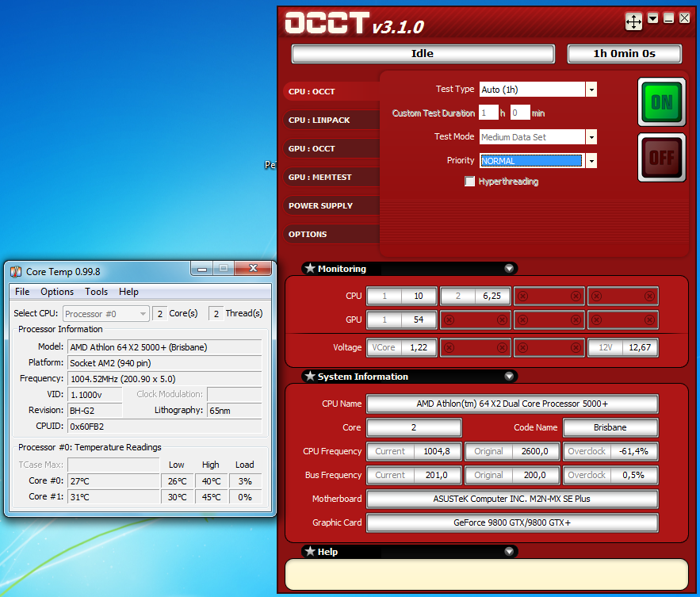
Task: Click the Help section star icon
Action: point(310,551)
